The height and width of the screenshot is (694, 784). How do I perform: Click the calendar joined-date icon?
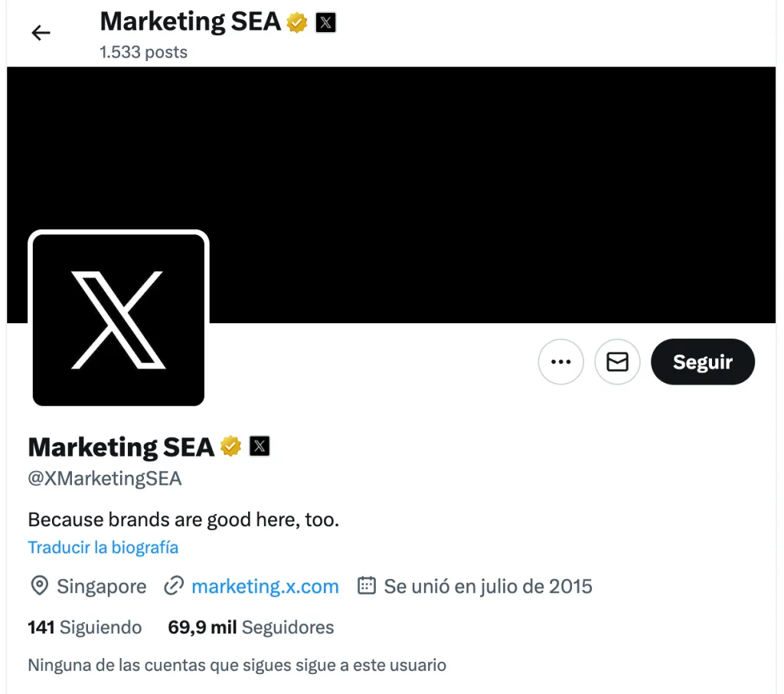(366, 585)
